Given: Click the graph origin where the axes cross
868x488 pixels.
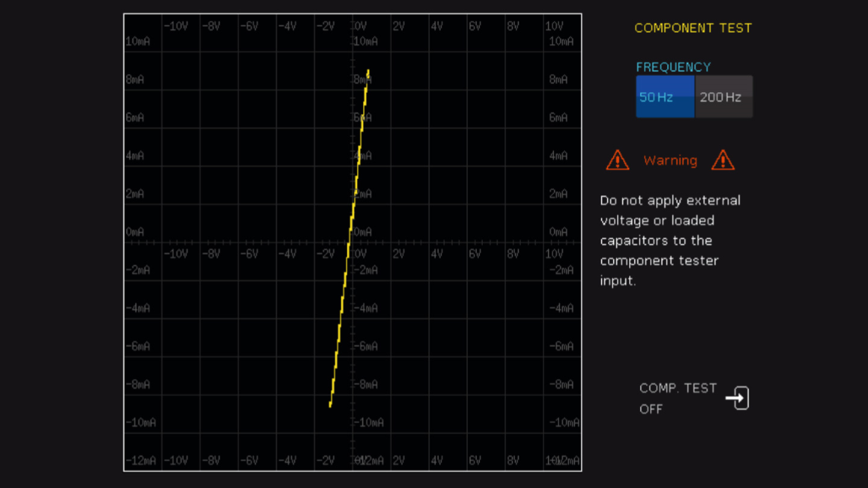Looking at the screenshot, I should click(352, 242).
